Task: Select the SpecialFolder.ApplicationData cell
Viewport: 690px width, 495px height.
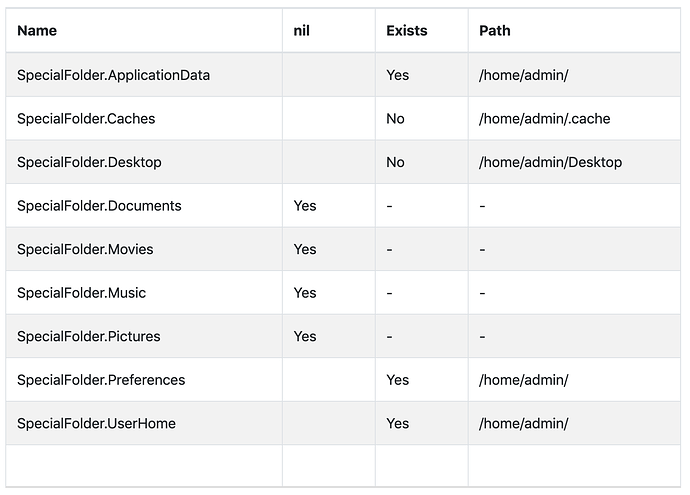Action: (144, 75)
